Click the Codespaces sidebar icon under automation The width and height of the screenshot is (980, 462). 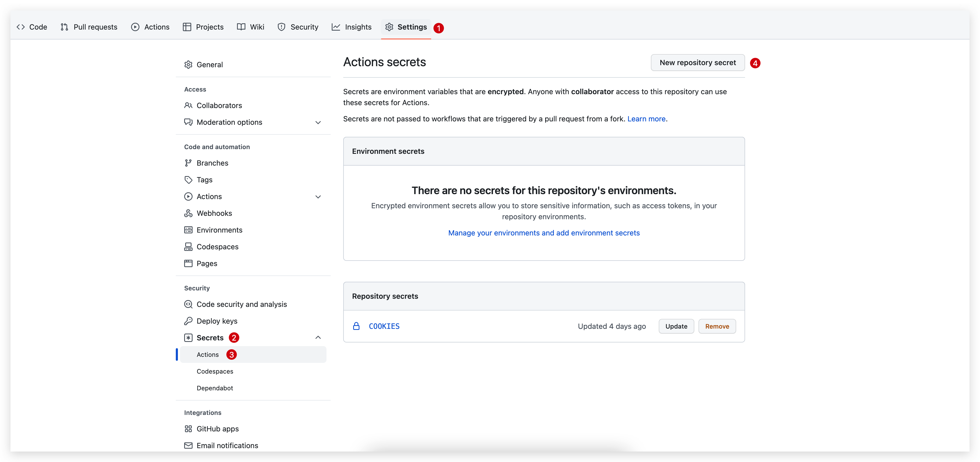188,247
